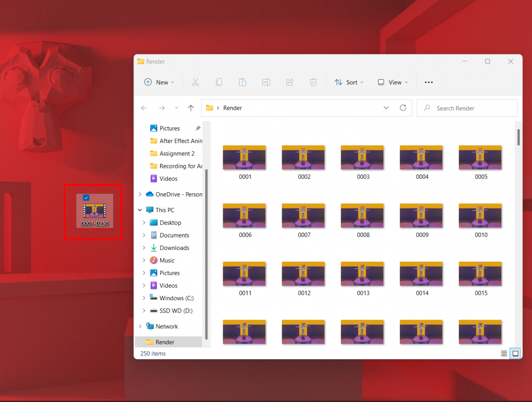
Task: Click the Paste clipboard icon
Action: click(242, 82)
